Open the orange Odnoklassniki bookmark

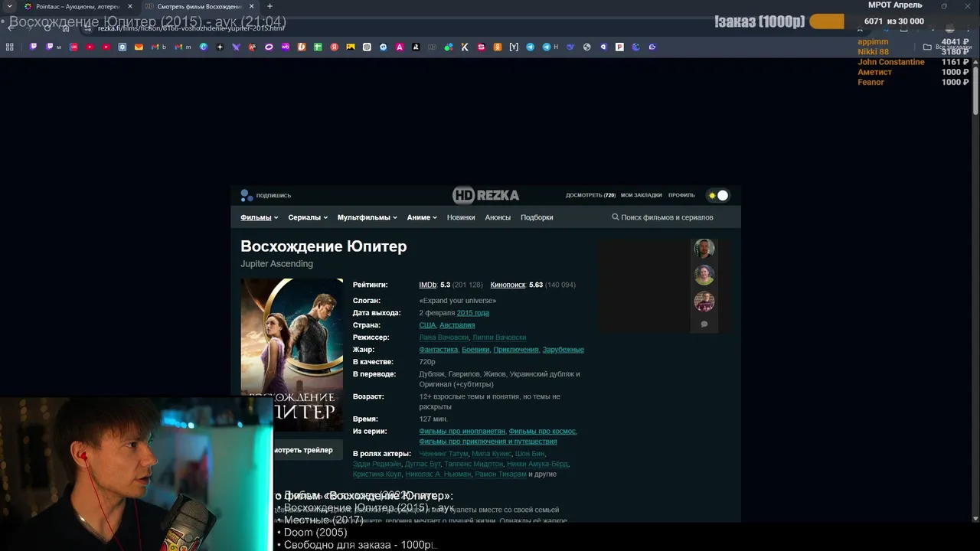[498, 47]
